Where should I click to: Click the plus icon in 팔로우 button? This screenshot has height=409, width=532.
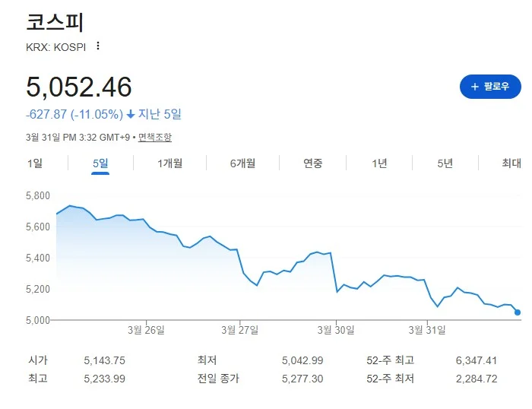[475, 87]
